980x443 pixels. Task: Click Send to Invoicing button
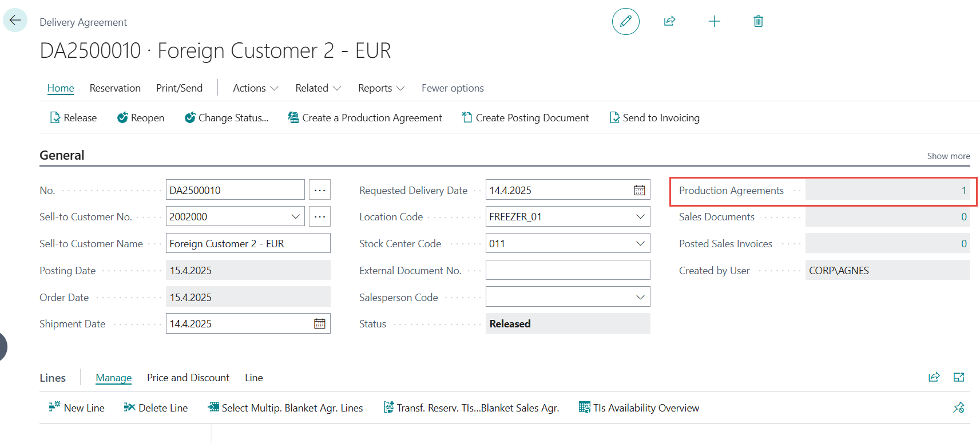[654, 118]
